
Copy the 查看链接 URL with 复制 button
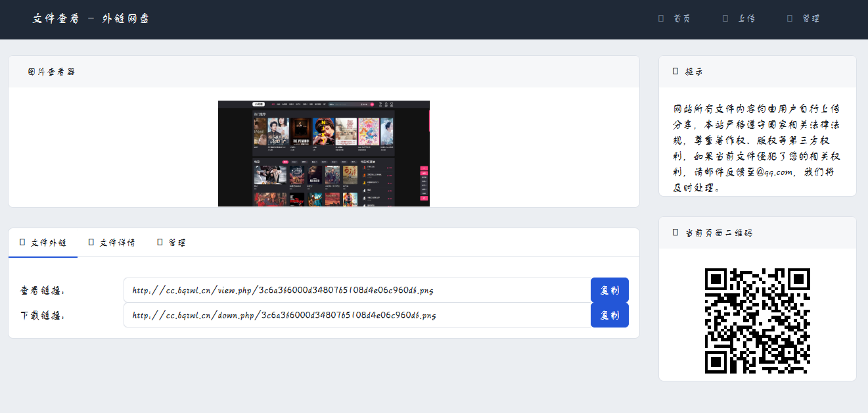[x=609, y=290]
